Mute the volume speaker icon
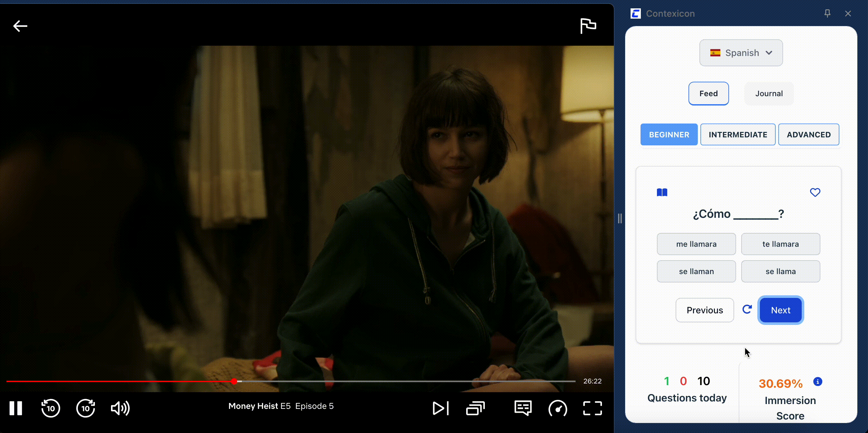 click(x=120, y=408)
